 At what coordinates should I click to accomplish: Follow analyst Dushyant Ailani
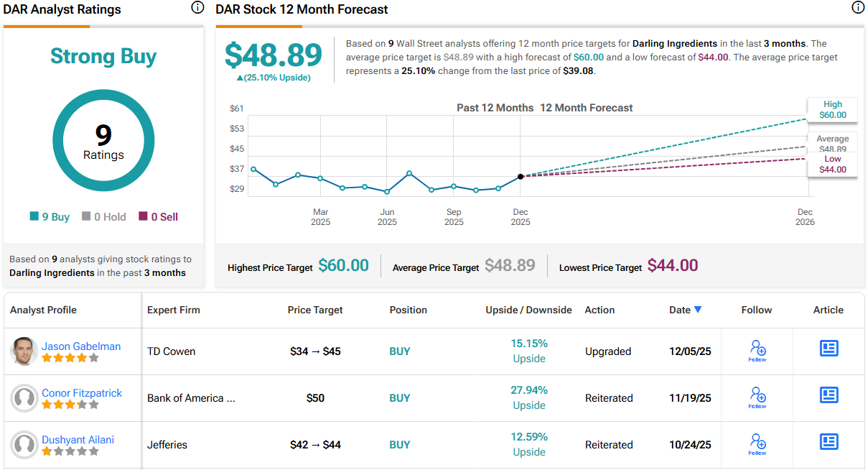tap(757, 444)
